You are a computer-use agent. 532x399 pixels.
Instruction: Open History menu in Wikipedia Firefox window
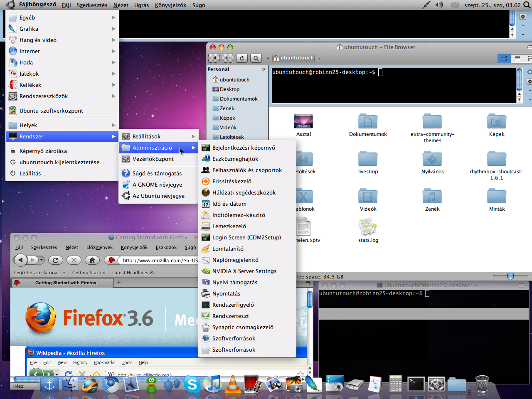point(80,362)
